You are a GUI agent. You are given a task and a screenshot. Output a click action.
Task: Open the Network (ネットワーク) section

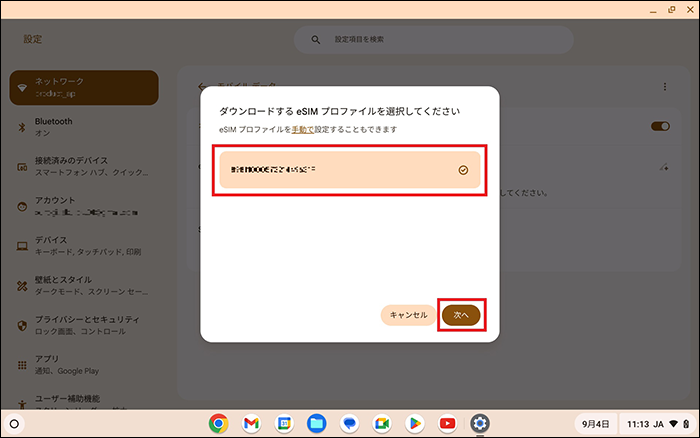[x=83, y=87]
